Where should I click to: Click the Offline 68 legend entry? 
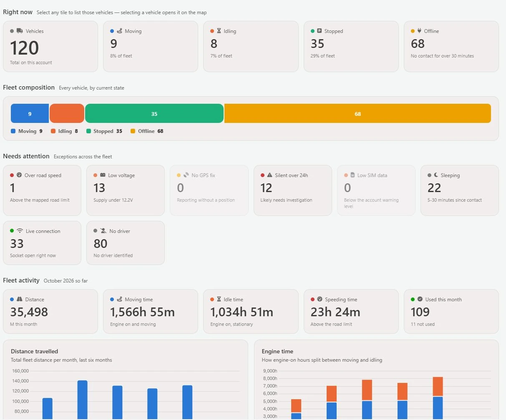(147, 131)
